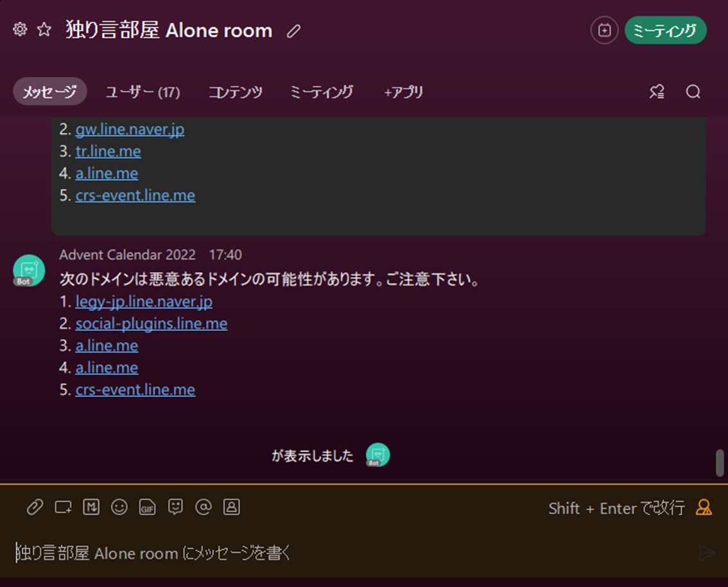Edit the space name with pencil icon
Image resolution: width=728 pixels, height=587 pixels.
tap(293, 31)
